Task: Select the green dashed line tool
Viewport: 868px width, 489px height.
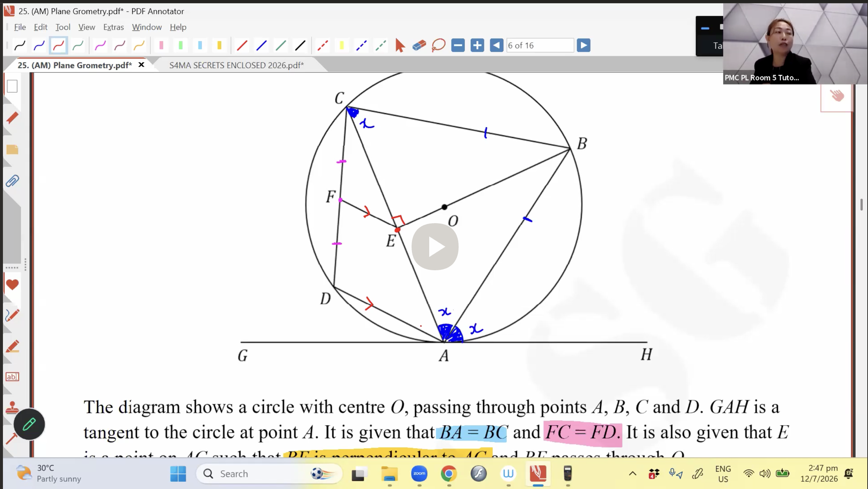Action: (x=381, y=46)
